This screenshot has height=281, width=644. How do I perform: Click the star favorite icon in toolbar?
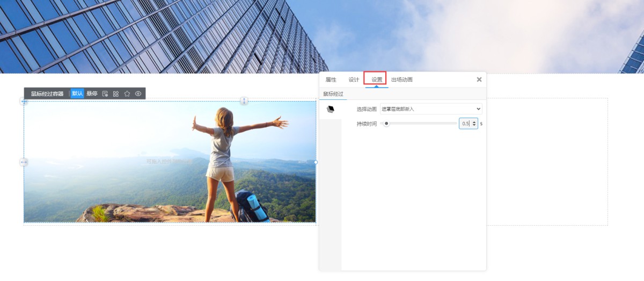click(127, 93)
